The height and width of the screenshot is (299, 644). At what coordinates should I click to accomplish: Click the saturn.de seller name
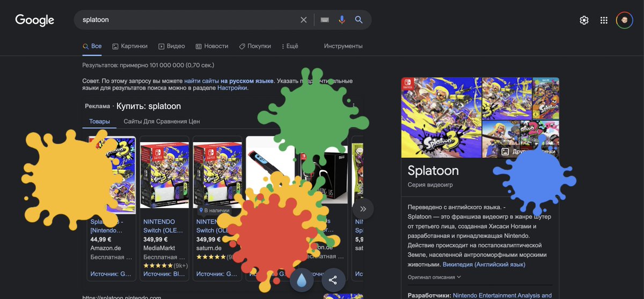pos(209,248)
